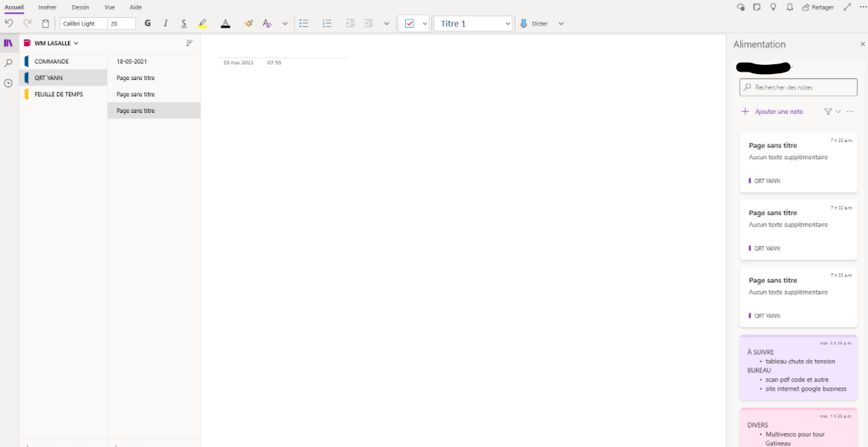Click the Partager share button
This screenshot has height=447, width=868.
tap(818, 7)
